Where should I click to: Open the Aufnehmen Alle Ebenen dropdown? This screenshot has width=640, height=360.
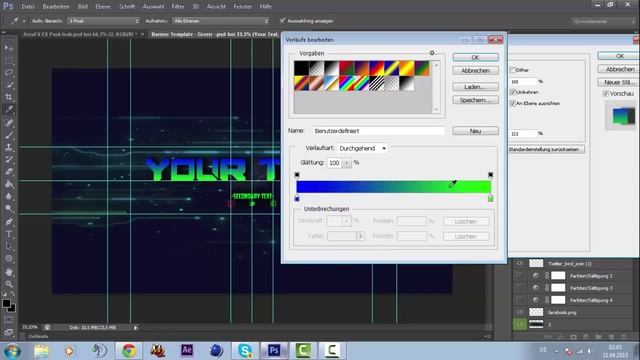pyautogui.click(x=220, y=20)
